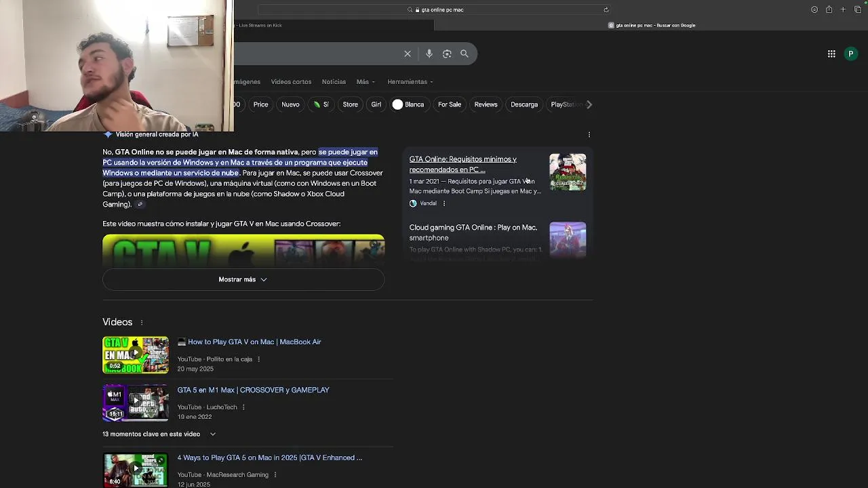Select the For Sale filter chip
The image size is (868, 488).
pyautogui.click(x=450, y=104)
